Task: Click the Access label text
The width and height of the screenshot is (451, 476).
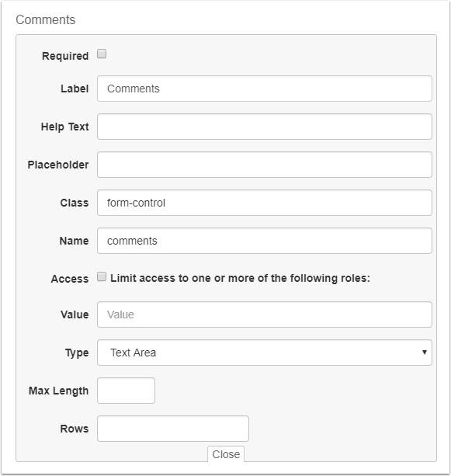Action: pyautogui.click(x=70, y=279)
